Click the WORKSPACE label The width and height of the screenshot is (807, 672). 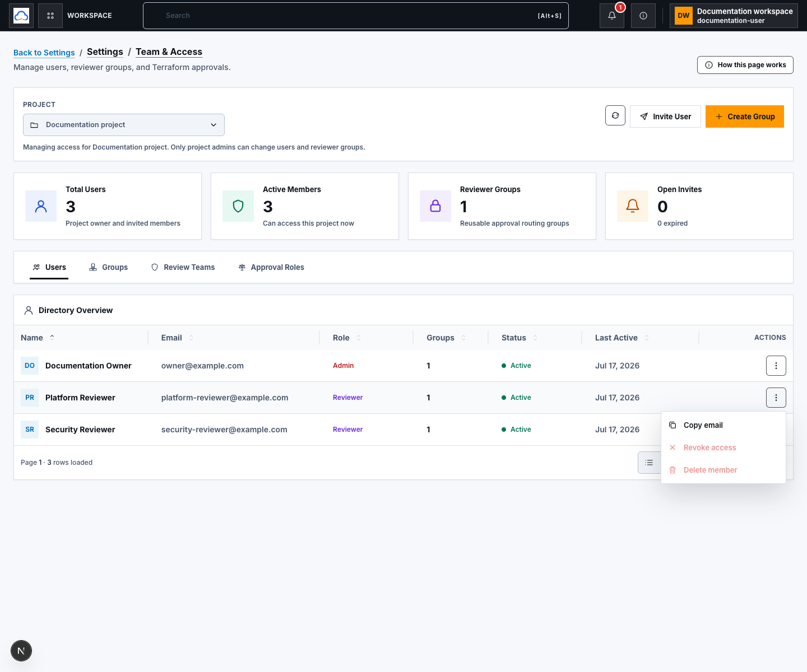pos(90,16)
